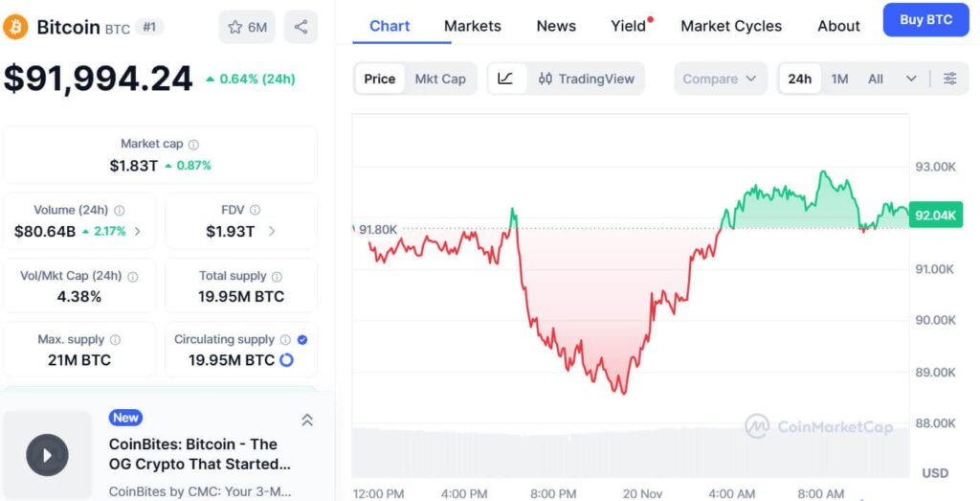Click the FDV detail arrow
Viewport: 980px width, 501px height.
tap(273, 231)
